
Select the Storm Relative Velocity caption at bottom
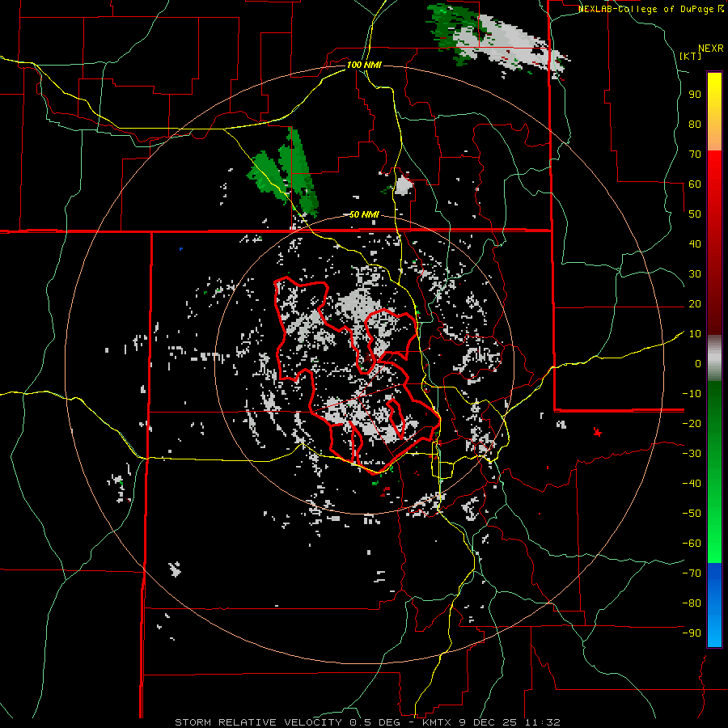coord(368,722)
